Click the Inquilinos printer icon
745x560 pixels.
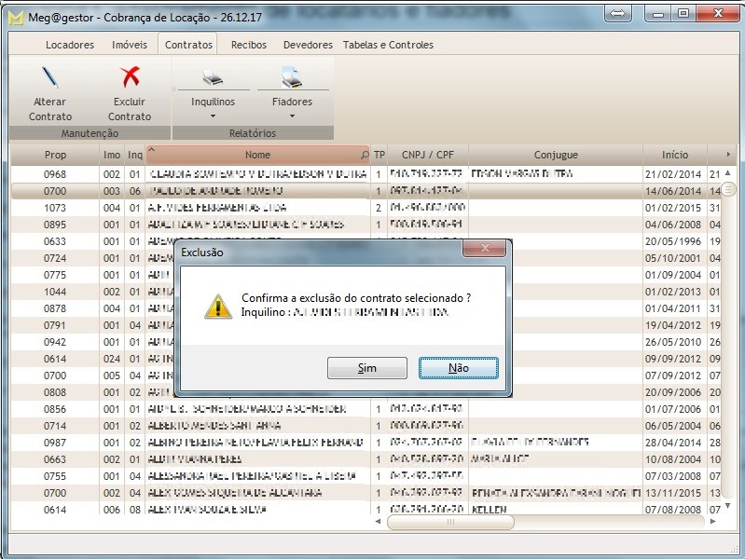213,77
